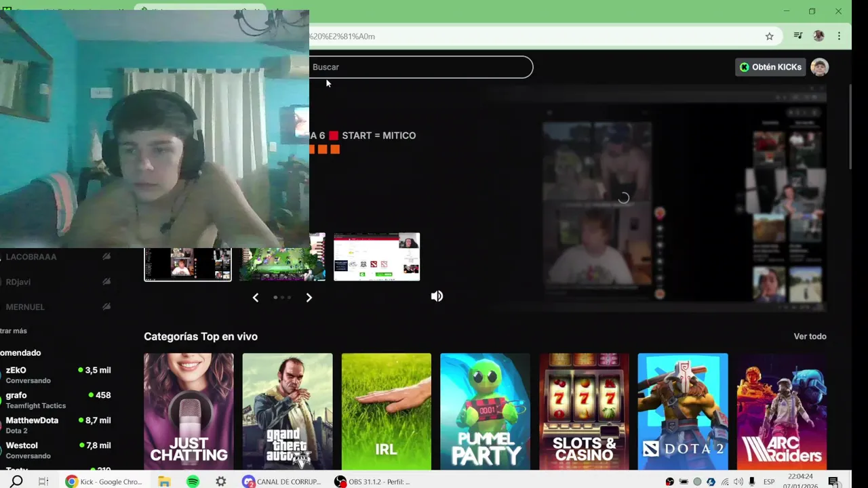The image size is (868, 488).
Task: Focus the Buscar search field
Action: pyautogui.click(x=420, y=67)
